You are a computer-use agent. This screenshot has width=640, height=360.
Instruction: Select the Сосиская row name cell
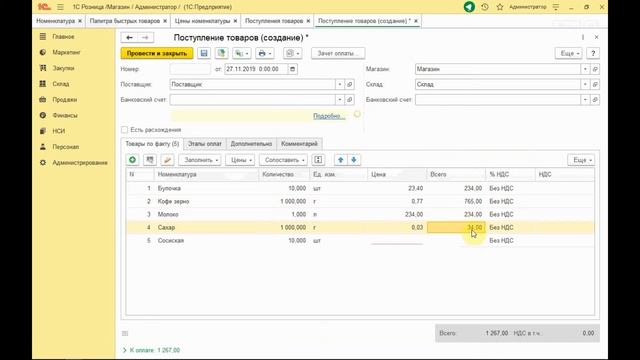[x=206, y=241]
